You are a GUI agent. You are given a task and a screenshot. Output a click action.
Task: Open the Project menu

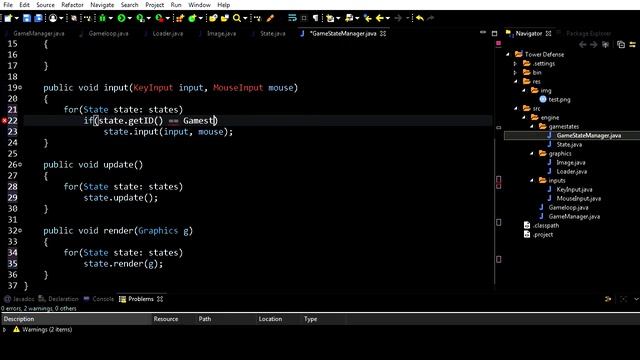(155, 5)
